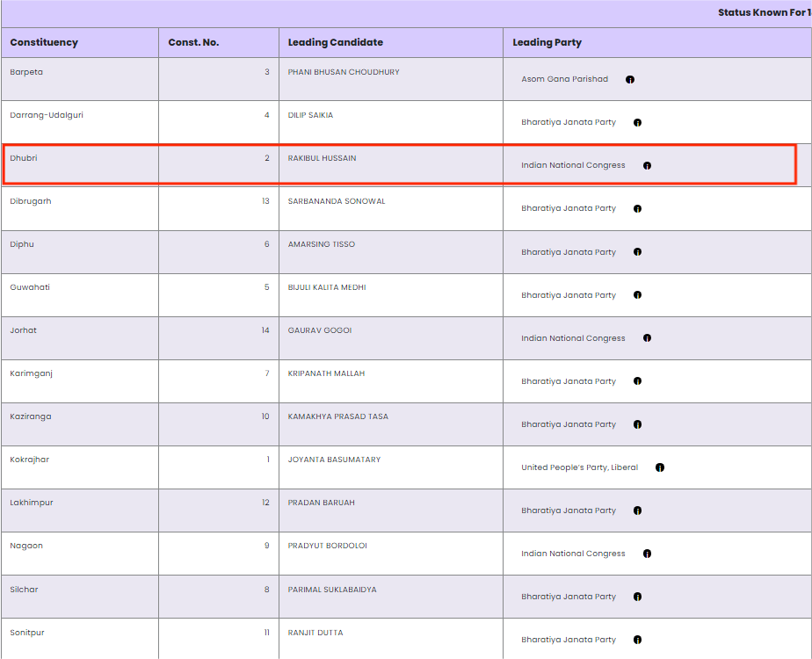812x659 pixels.
Task: Open the Kokrajhar constituency link
Action: pyautogui.click(x=30, y=460)
